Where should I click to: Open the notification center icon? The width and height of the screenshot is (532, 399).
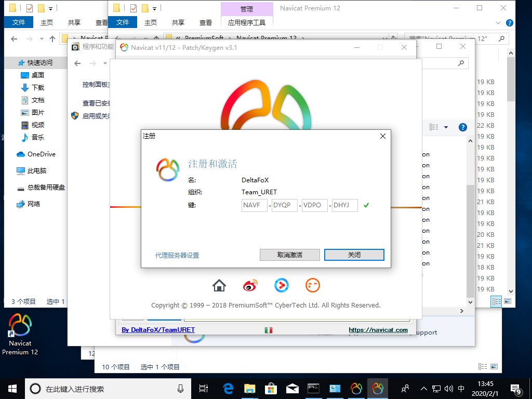516,390
